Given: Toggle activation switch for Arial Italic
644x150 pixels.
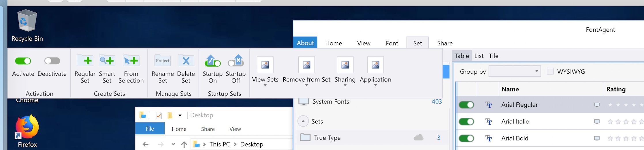Looking at the screenshot, I should click(x=466, y=122).
